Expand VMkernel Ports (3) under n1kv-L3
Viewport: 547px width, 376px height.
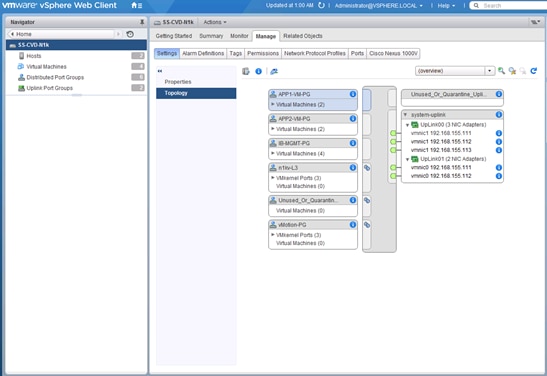(x=273, y=178)
